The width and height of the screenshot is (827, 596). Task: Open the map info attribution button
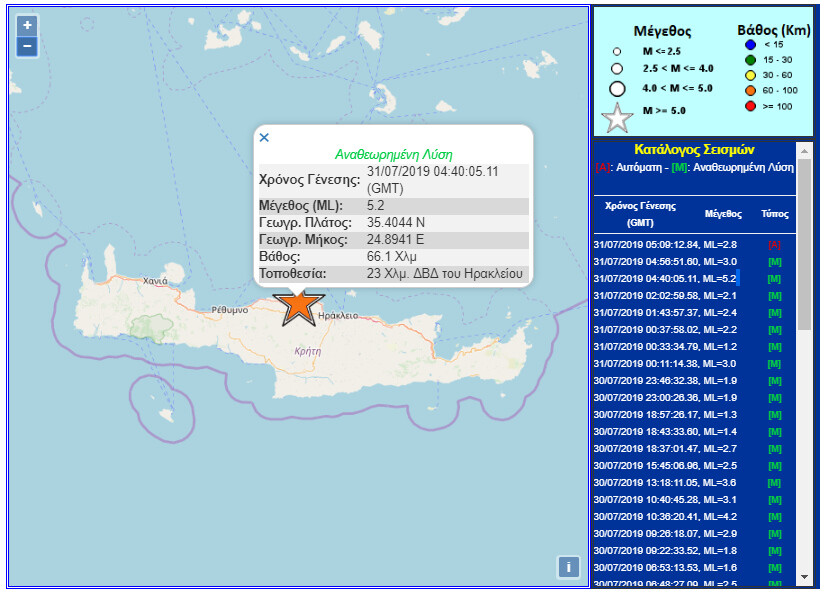pyautogui.click(x=568, y=567)
